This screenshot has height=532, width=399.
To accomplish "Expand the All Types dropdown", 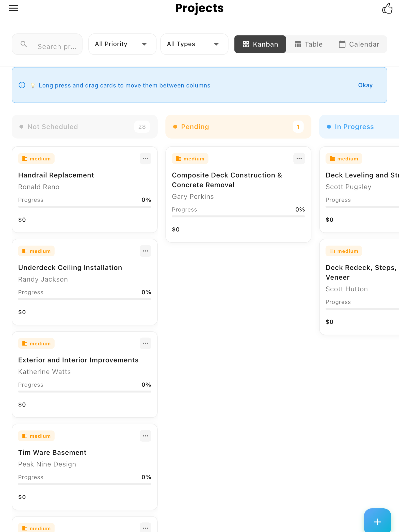I will [194, 44].
